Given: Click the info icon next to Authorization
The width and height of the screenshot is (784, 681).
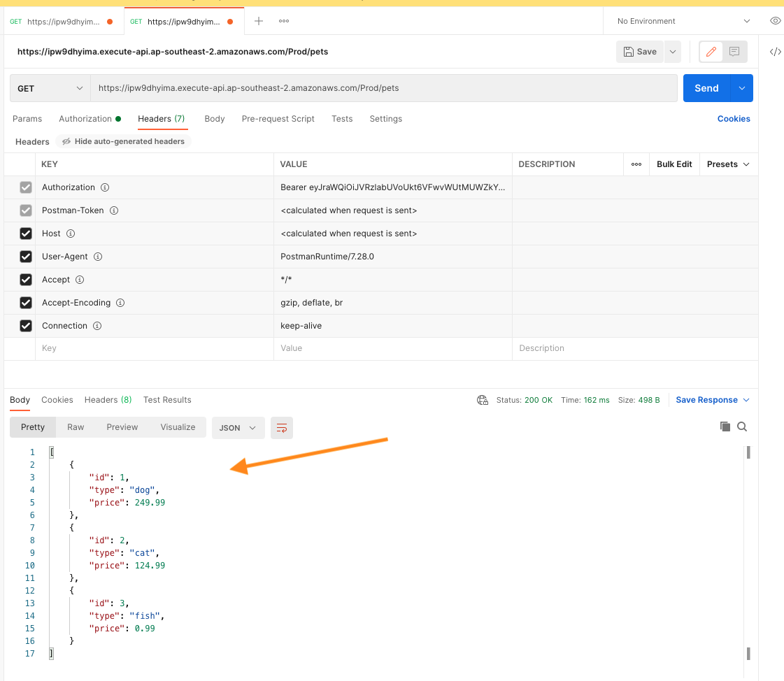Looking at the screenshot, I should [105, 187].
